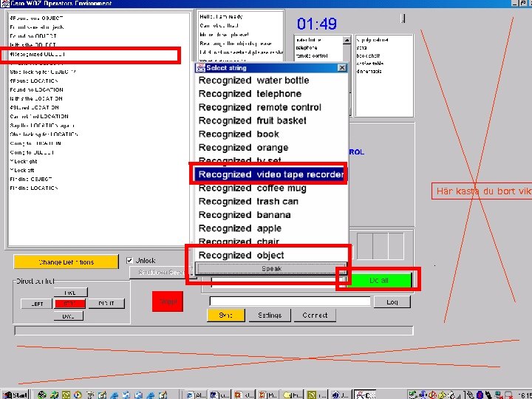Click the Speak button in dialog
Screen dimensions: 532x399
271,268
